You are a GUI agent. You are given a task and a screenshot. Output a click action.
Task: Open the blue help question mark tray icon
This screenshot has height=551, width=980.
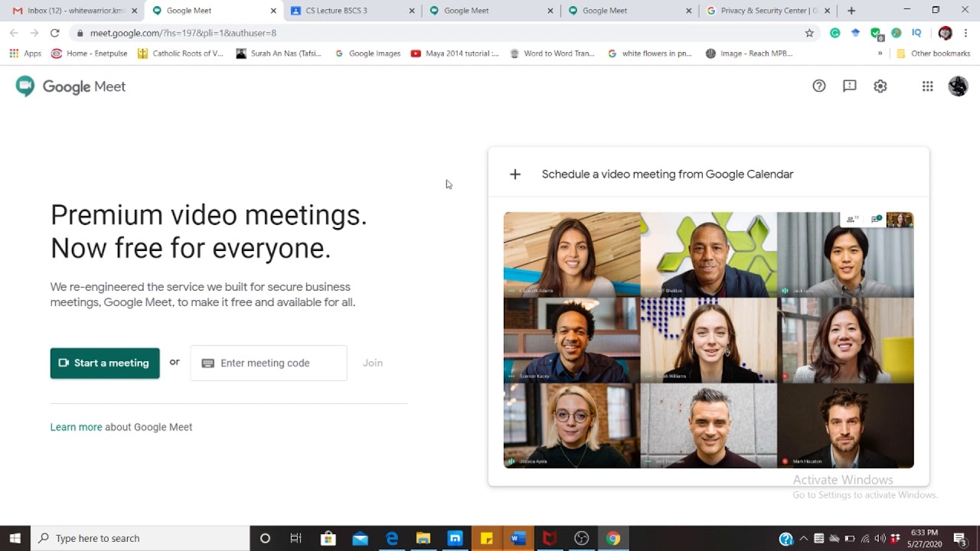[786, 538]
